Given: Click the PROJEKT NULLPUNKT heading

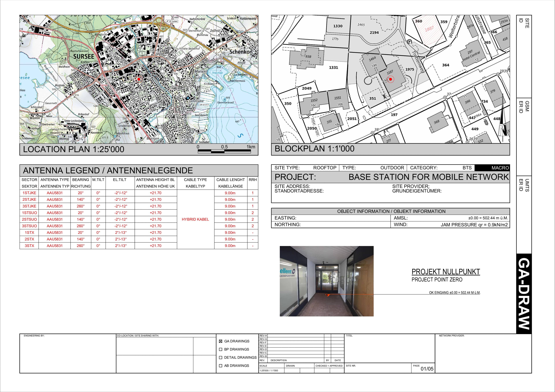Looking at the screenshot, I should [x=446, y=272].
